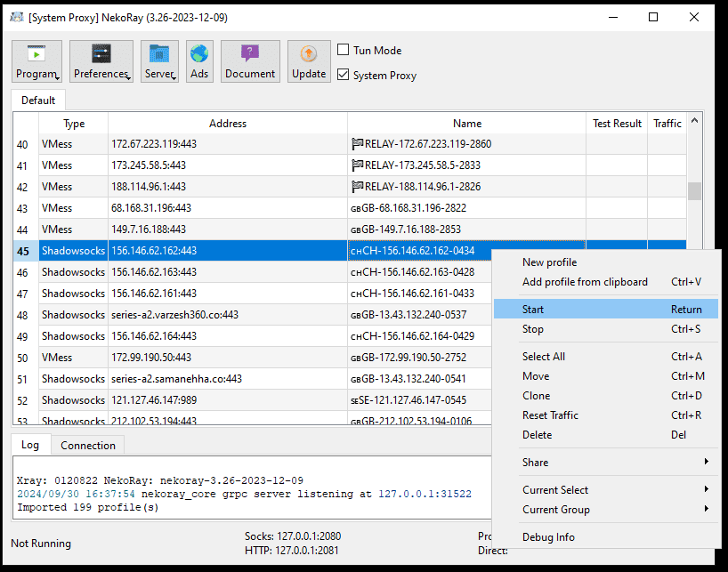Click the HTTP: 127.0.0.1:2081 status text

pos(292,551)
